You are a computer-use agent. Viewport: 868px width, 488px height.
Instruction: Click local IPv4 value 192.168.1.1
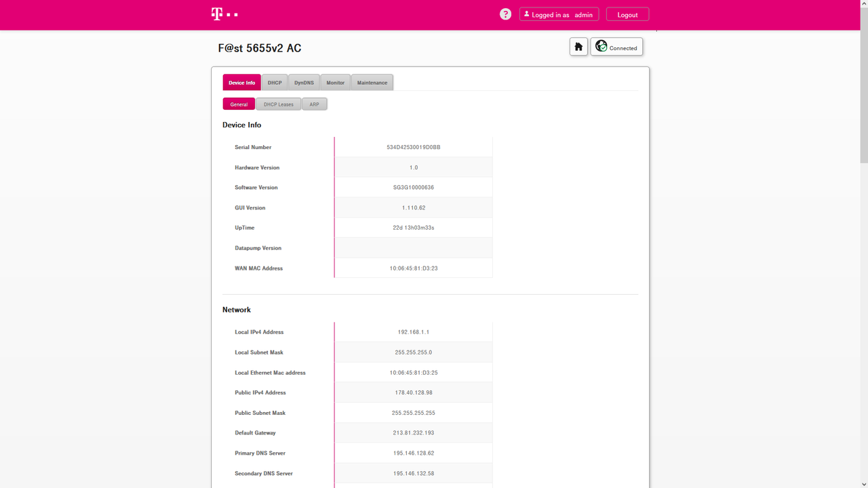414,332
